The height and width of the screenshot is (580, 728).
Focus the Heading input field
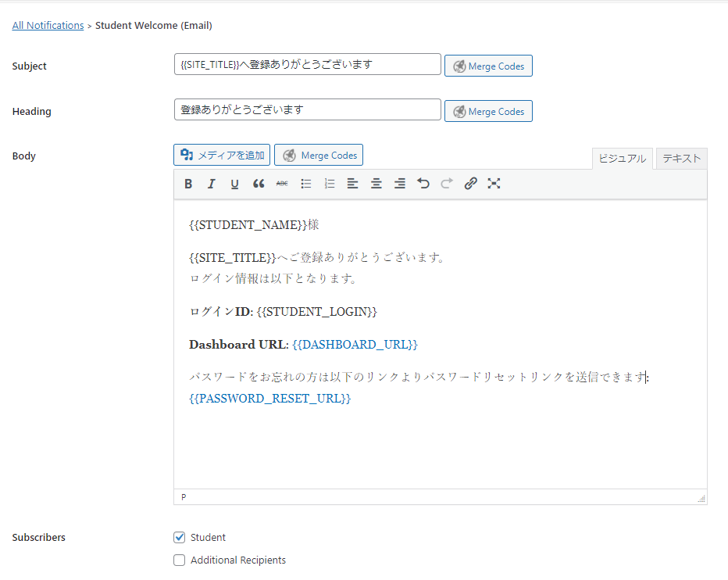[307, 109]
